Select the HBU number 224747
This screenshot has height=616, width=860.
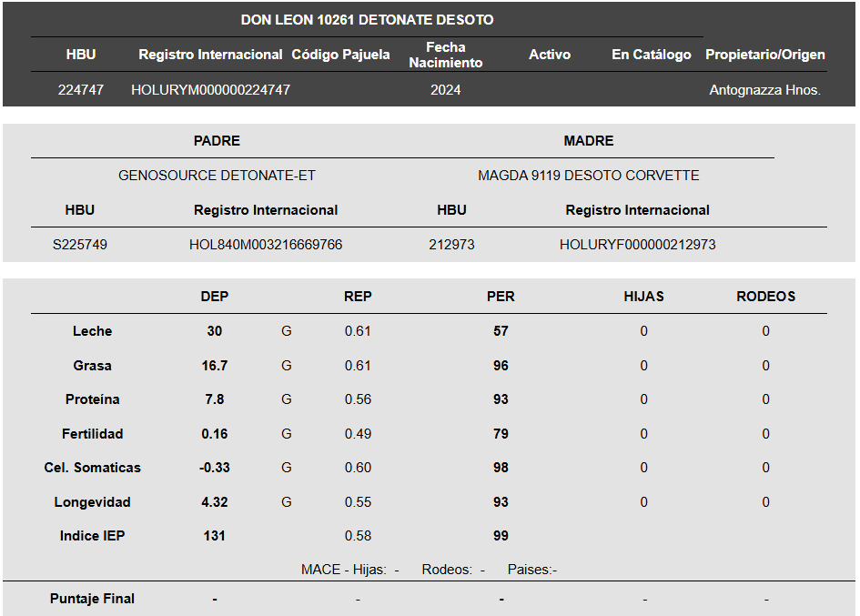81,90
